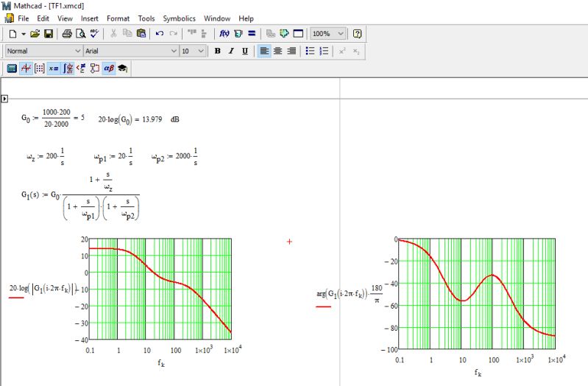Image resolution: width=588 pixels, height=386 pixels.
Task: Expand the collapsed area arrow at worksheet left
Action: pos(4,99)
